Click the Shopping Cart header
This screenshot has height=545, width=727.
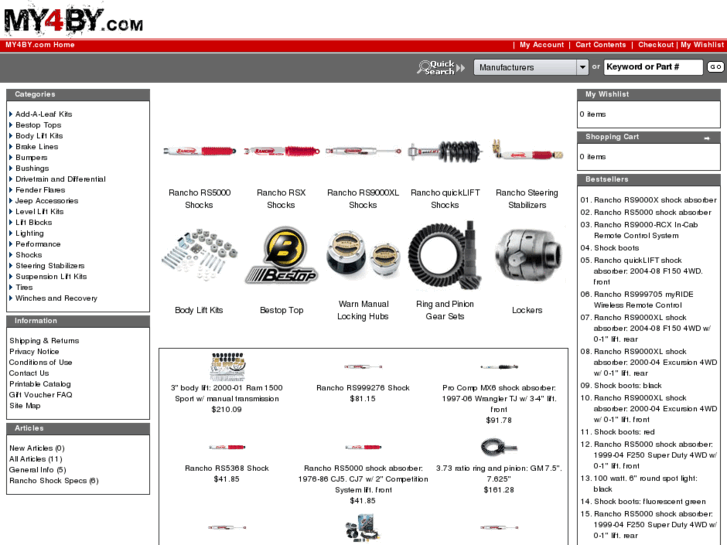pyautogui.click(x=612, y=137)
